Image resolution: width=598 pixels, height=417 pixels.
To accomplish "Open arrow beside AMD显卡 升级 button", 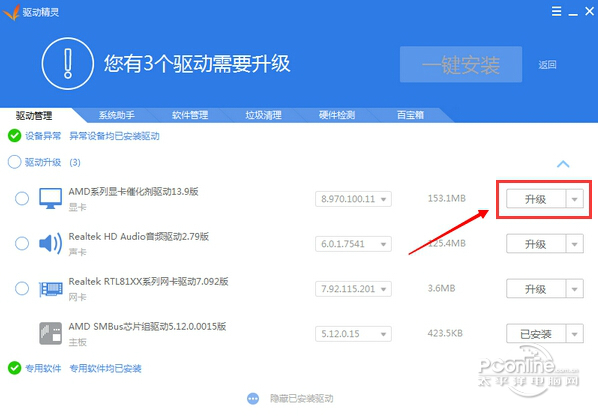I will [574, 199].
